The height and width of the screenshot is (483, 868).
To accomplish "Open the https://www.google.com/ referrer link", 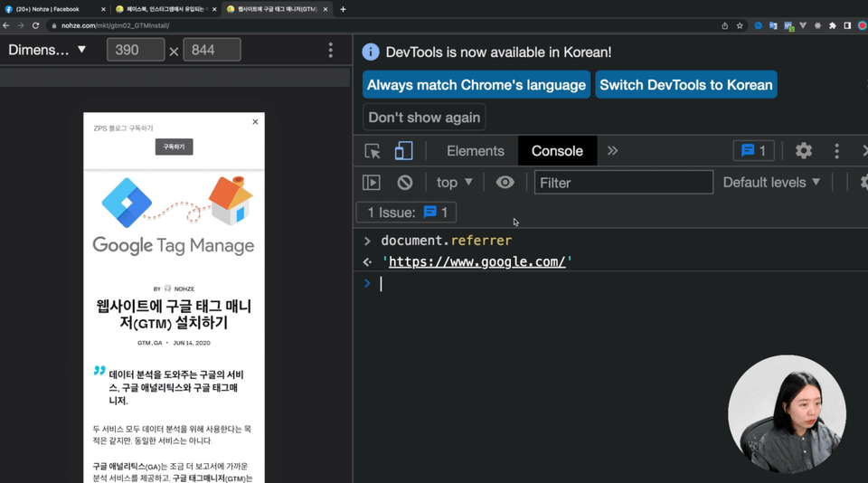I will click(476, 261).
